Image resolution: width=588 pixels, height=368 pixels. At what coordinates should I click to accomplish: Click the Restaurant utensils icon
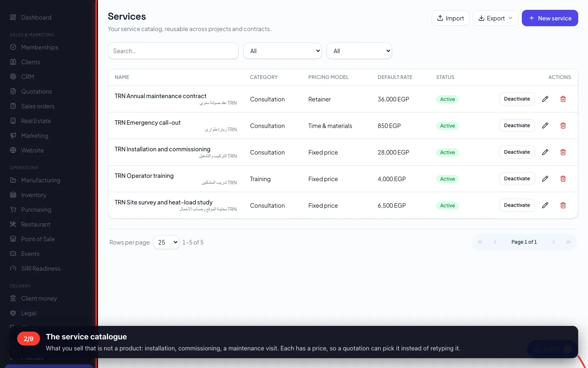(13, 224)
